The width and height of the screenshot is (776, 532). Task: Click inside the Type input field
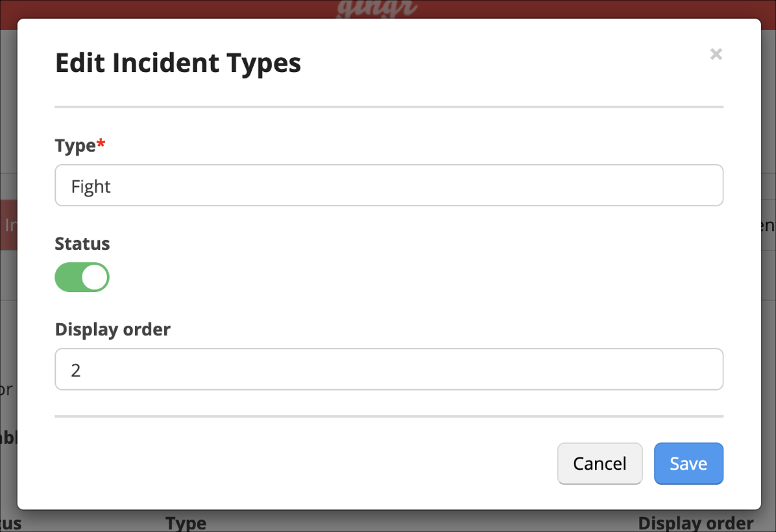[x=389, y=186]
